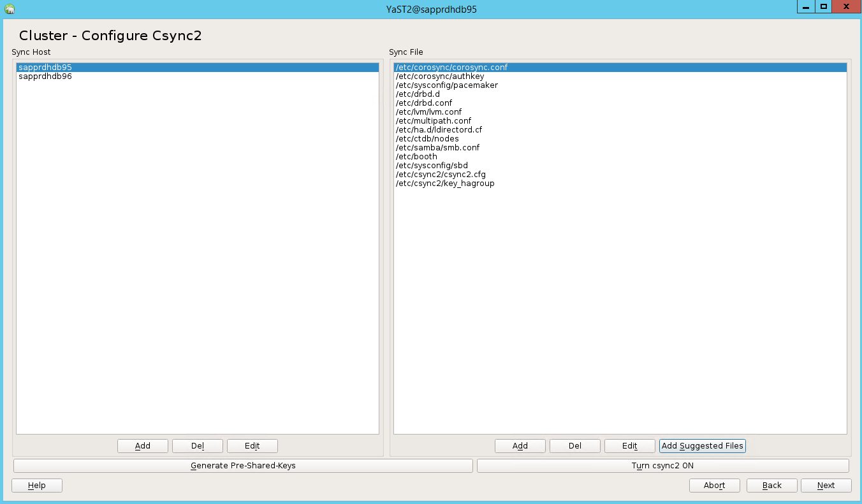The height and width of the screenshot is (504, 862).
Task: Select /etc/corosync/corosync.conf in Sync File list
Action: pyautogui.click(x=620, y=67)
